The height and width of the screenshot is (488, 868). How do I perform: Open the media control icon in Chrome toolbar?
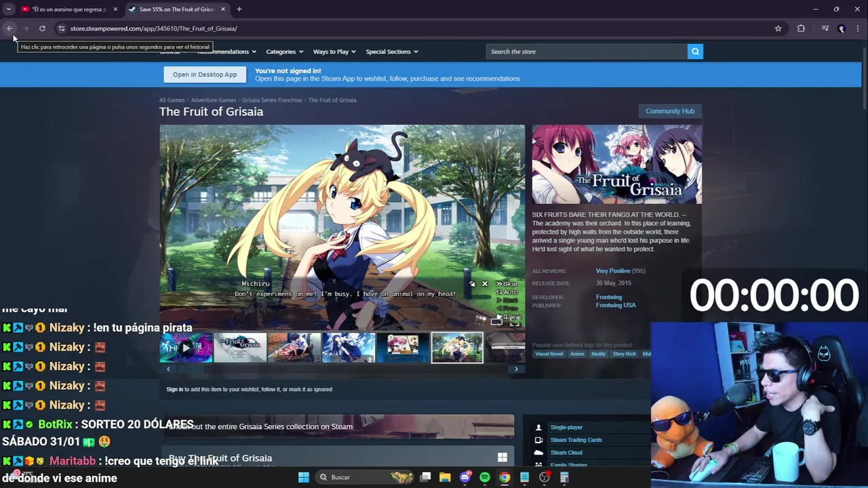[825, 28]
